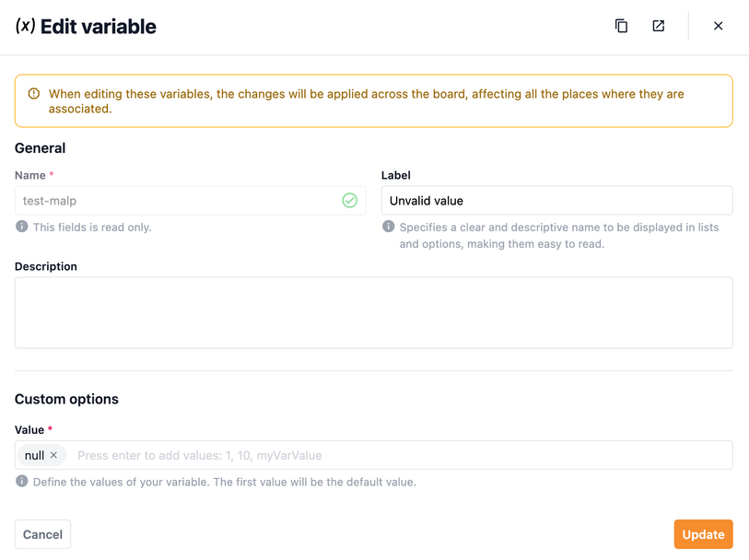Select the null value tag
Viewport: 749px width, 560px height.
pyautogui.click(x=34, y=455)
